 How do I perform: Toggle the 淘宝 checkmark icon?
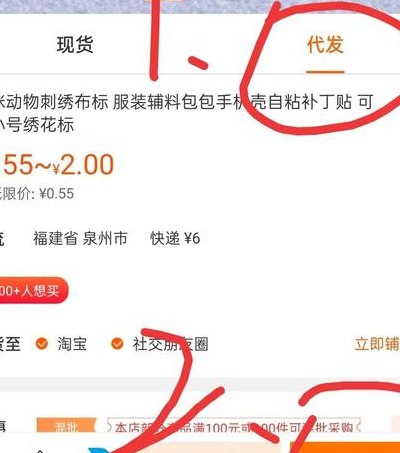(x=42, y=344)
